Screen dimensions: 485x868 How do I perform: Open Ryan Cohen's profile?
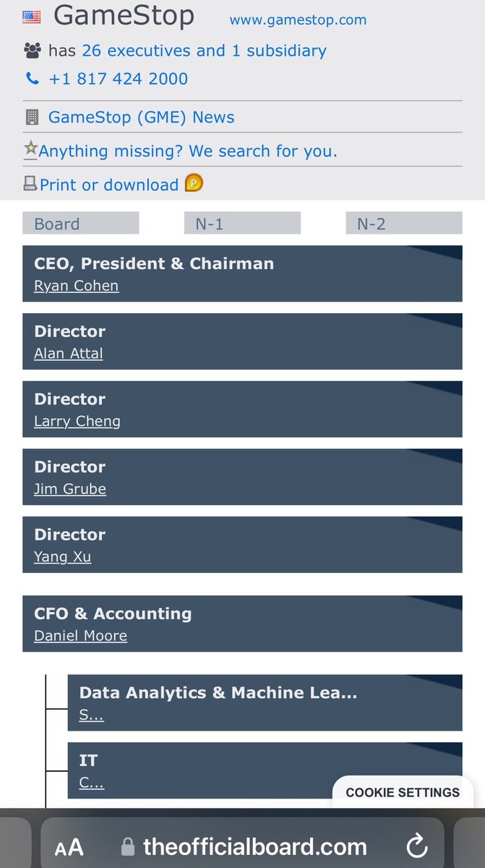click(x=76, y=286)
